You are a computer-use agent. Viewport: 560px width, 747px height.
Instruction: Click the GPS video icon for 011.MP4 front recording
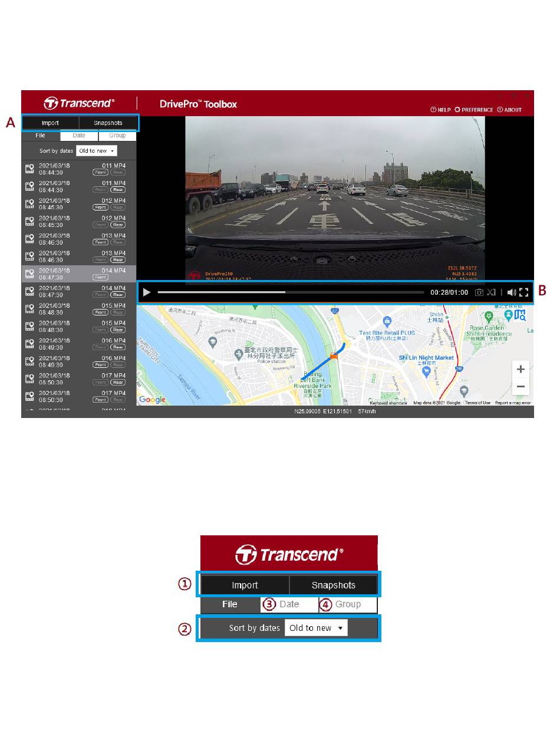pyautogui.click(x=29, y=169)
